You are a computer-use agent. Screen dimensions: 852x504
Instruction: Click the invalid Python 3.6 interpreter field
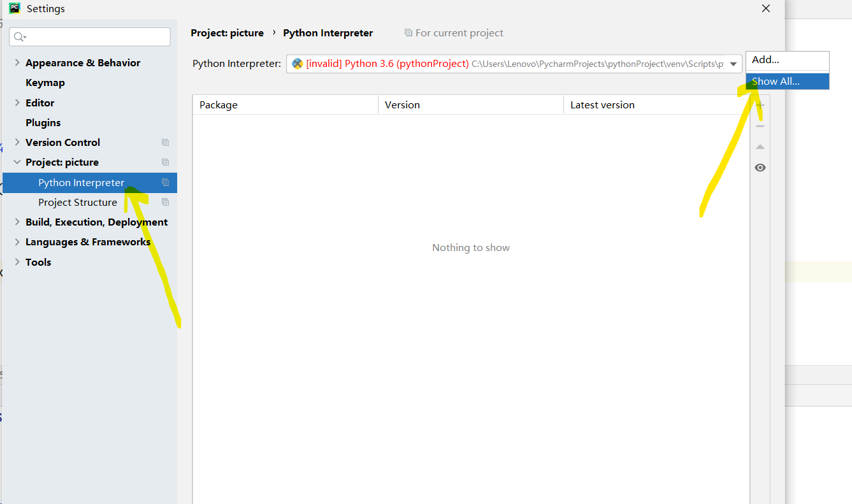(x=514, y=64)
